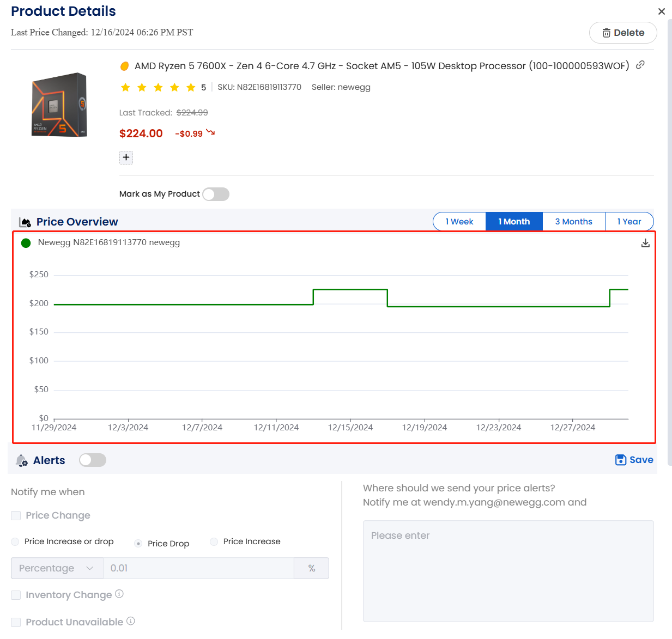Click the orange status dot beside title

point(124,66)
